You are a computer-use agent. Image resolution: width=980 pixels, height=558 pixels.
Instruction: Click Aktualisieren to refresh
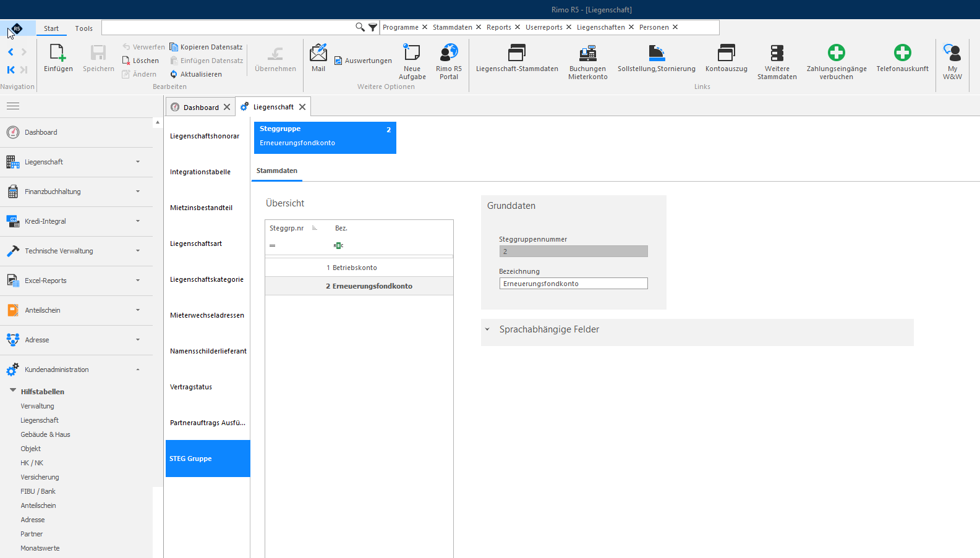196,74
